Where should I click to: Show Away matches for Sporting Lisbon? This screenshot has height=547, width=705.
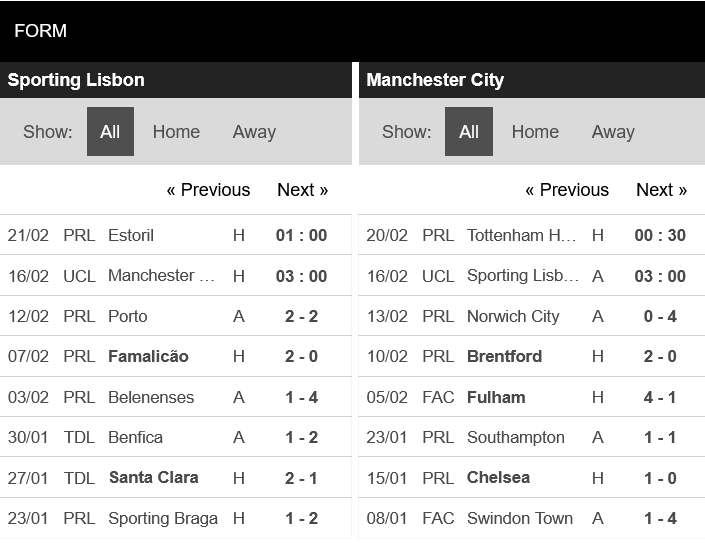point(254,132)
